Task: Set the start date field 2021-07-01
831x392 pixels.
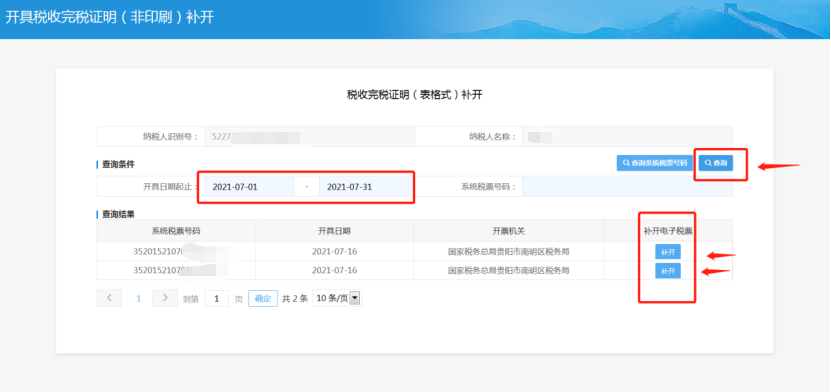Action: coord(250,186)
